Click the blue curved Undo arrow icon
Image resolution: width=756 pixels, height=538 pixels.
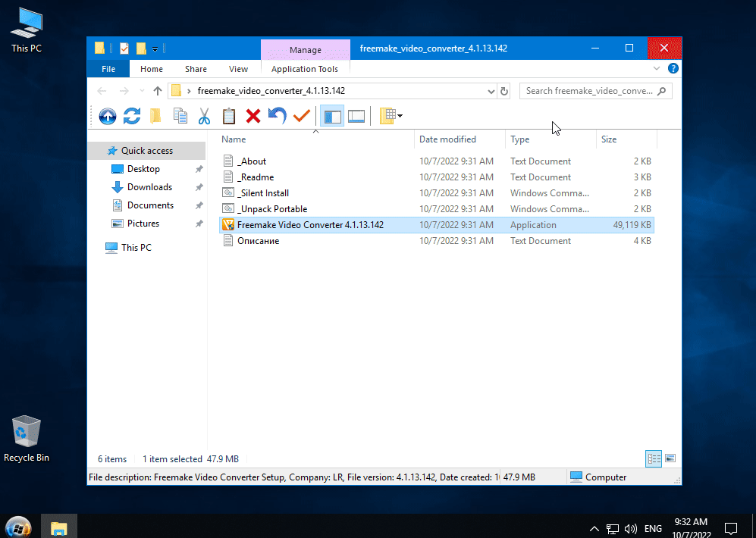pyautogui.click(x=278, y=116)
